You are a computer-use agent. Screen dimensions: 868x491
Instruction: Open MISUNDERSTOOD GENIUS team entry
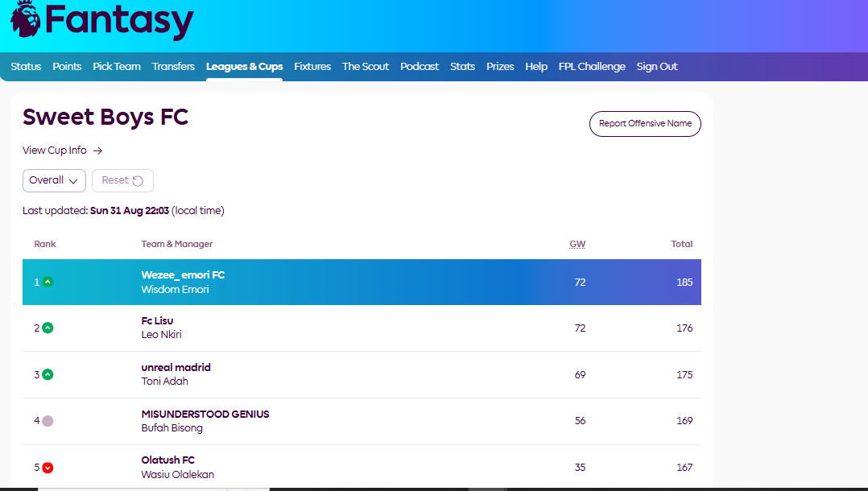click(205, 415)
